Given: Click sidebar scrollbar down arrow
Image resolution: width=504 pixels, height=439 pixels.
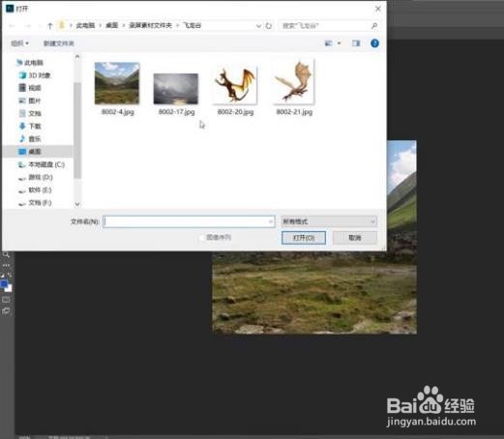Looking at the screenshot, I should [x=77, y=204].
